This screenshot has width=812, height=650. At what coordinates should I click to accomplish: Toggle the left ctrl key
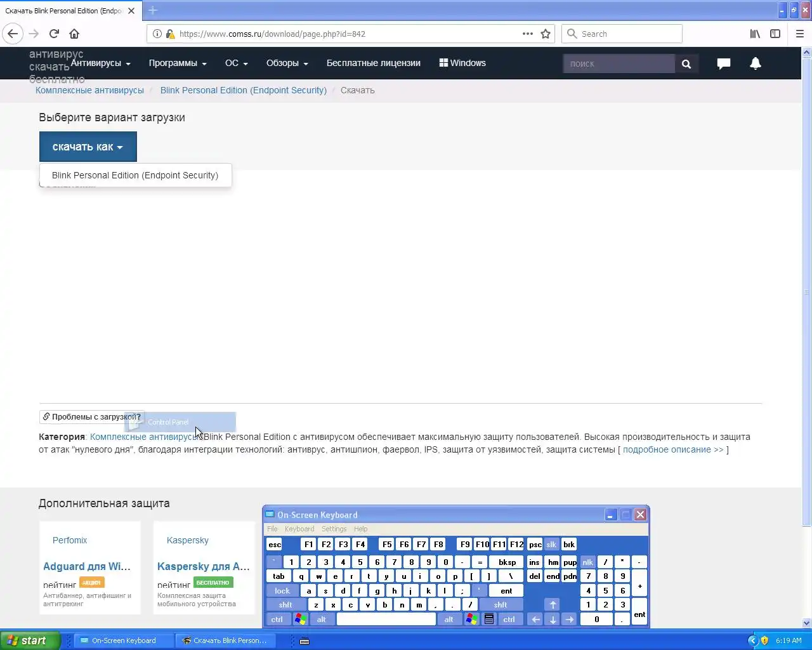[277, 619]
